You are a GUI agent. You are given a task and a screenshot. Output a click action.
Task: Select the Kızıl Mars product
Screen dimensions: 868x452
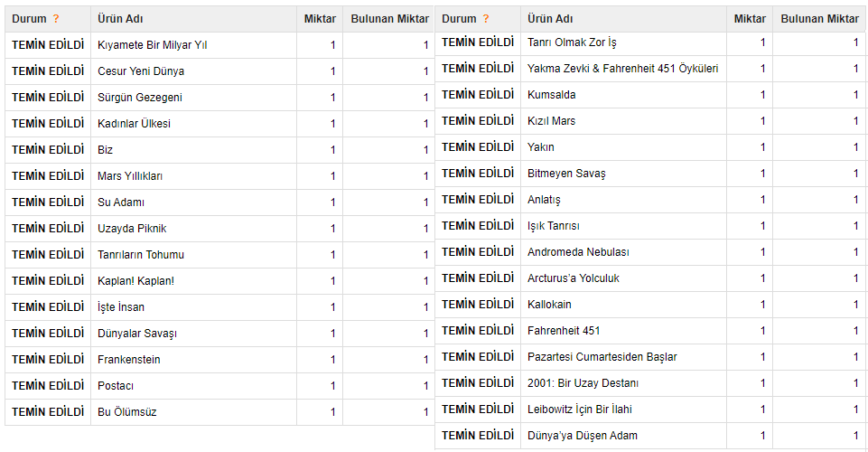coord(551,121)
